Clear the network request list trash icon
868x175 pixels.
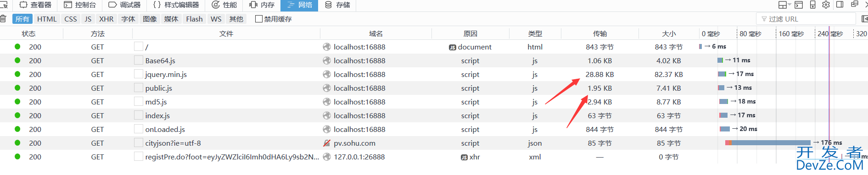(3, 19)
